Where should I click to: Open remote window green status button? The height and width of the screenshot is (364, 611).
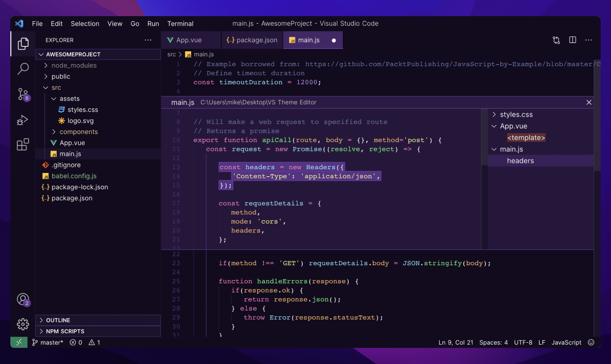(x=19, y=342)
